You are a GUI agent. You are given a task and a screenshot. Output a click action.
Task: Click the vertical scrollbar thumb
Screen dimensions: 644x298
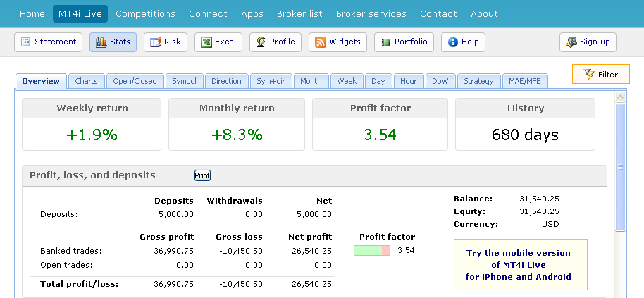click(620, 167)
